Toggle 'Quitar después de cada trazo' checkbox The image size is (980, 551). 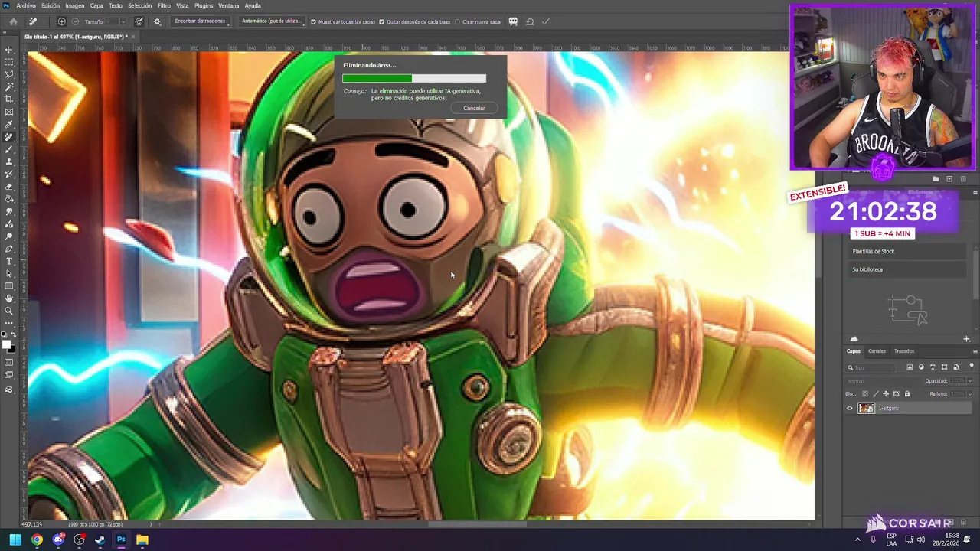(382, 21)
